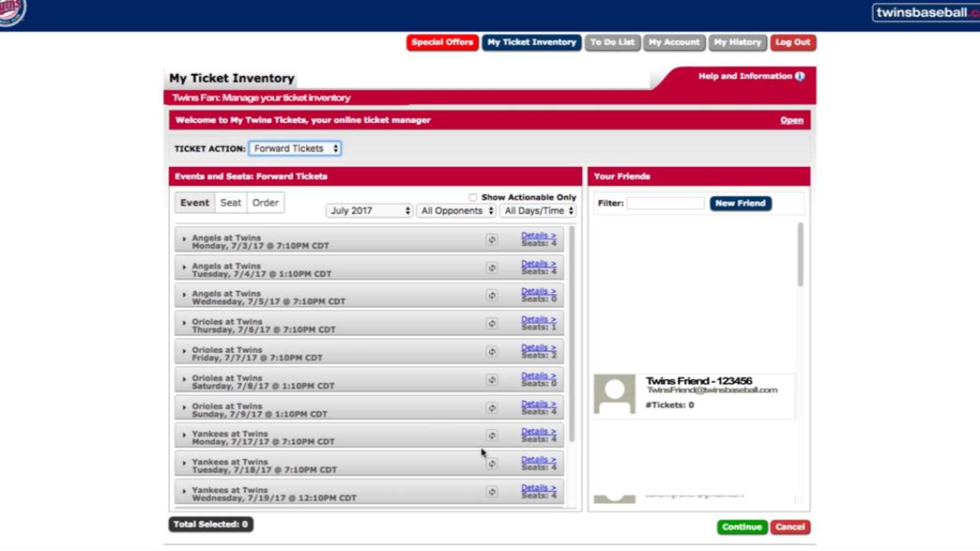The image size is (980, 551).
Task: Expand the Angels Tuesday 7/4/17 event row
Action: coord(184,267)
